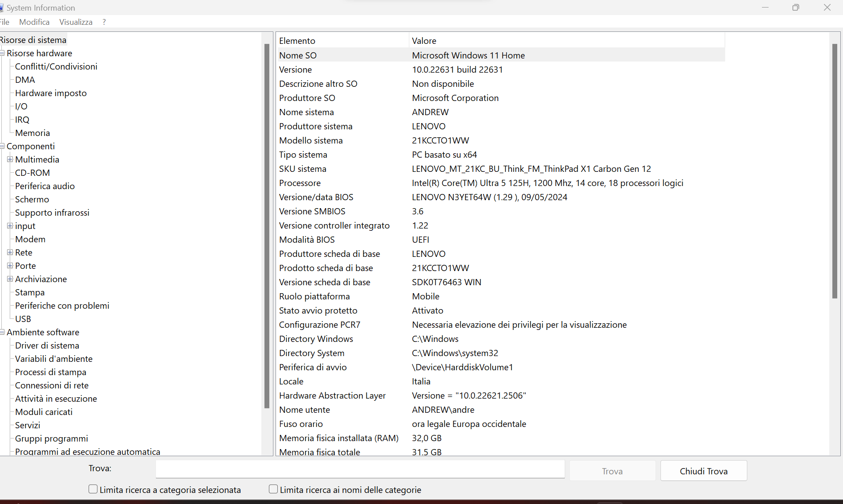Expand the Multimedia tree node

(10, 159)
